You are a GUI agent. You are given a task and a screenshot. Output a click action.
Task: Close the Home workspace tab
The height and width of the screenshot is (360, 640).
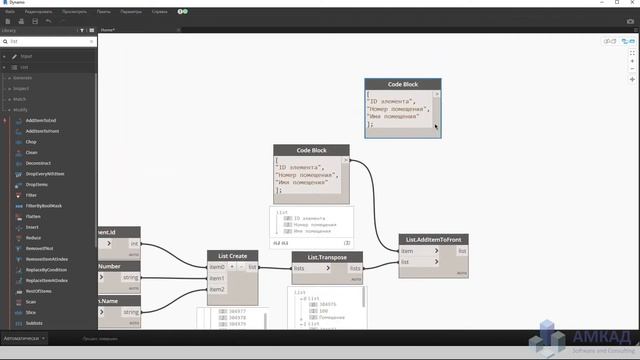178,30
